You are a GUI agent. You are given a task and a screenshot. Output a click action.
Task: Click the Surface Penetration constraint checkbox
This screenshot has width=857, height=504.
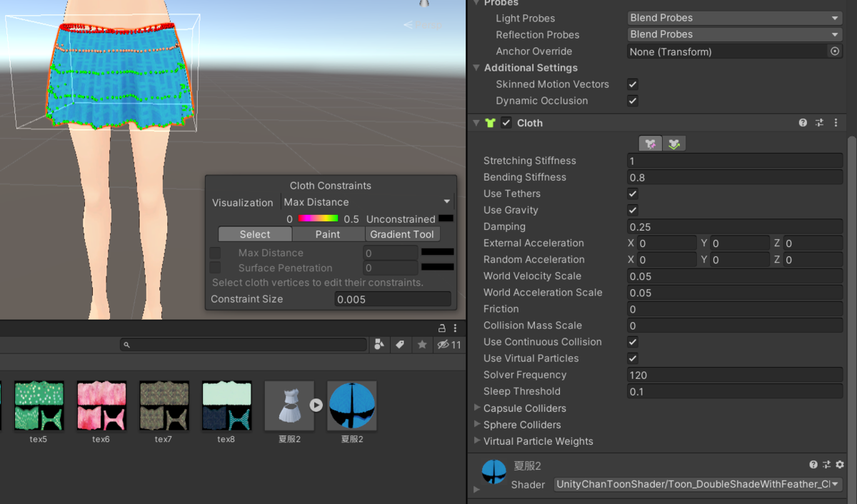(215, 268)
